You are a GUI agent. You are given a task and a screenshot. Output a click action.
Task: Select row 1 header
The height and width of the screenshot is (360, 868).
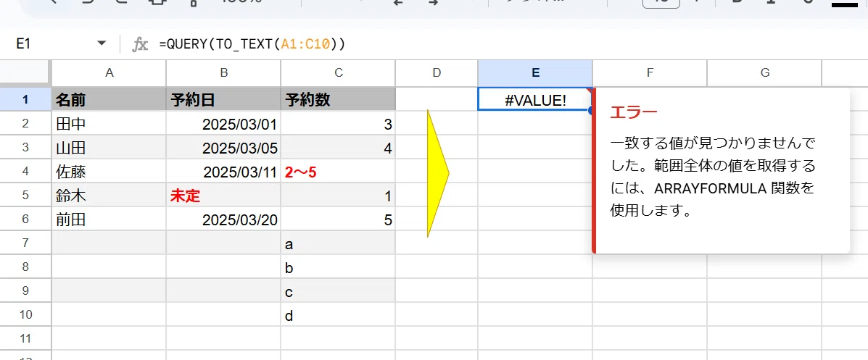25,99
